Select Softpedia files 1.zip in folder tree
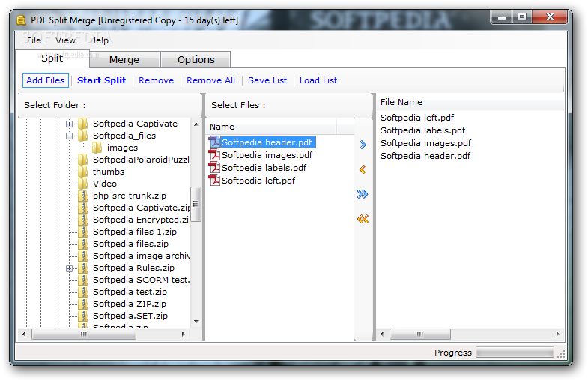Image resolution: width=588 pixels, height=381 pixels. [x=135, y=231]
